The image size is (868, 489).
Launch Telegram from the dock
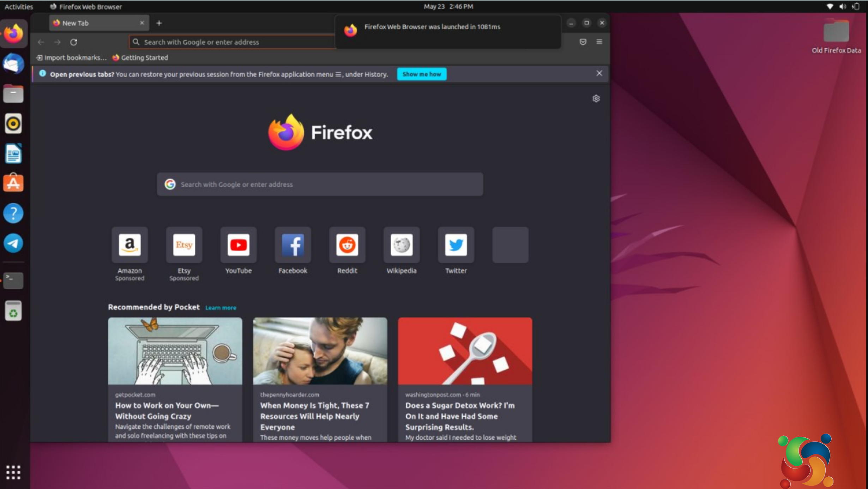point(13,243)
